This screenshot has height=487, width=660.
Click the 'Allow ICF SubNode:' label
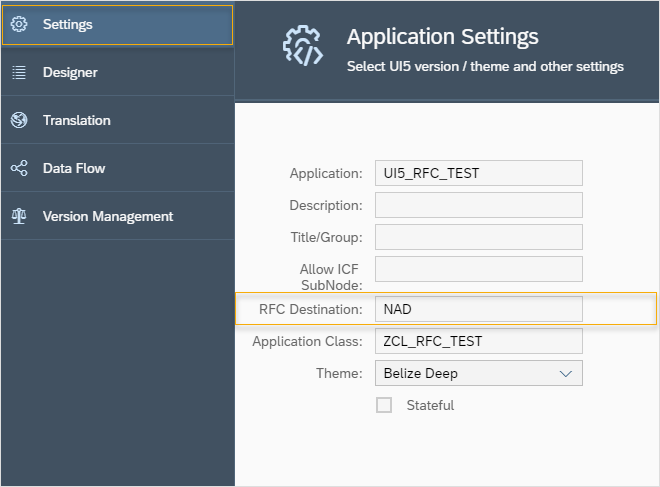[331, 277]
